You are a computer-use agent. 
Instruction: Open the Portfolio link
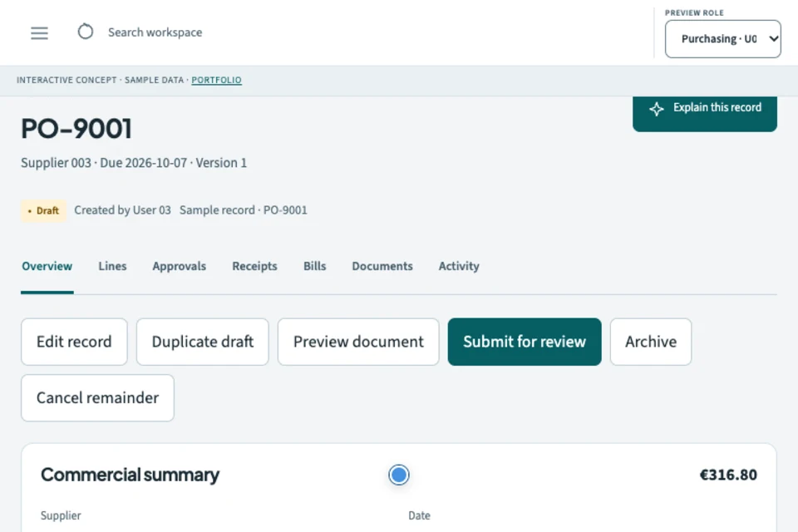click(216, 80)
